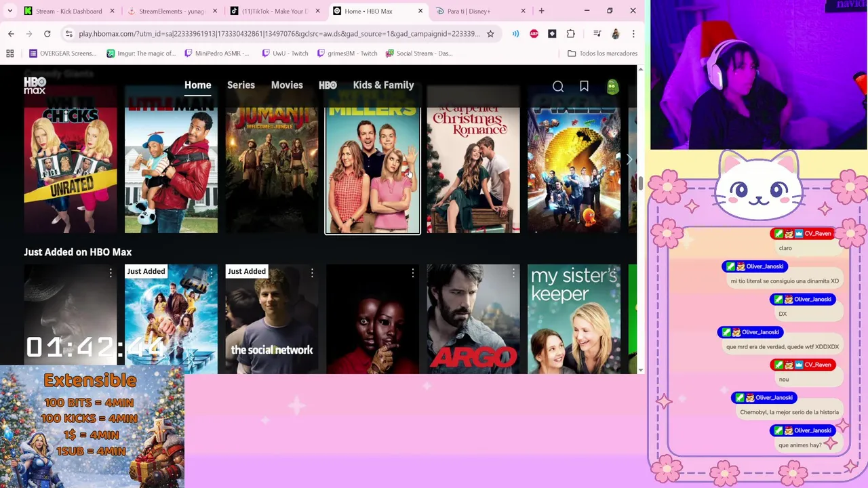The width and height of the screenshot is (868, 488).
Task: Select the Home nav item
Action: (197, 85)
